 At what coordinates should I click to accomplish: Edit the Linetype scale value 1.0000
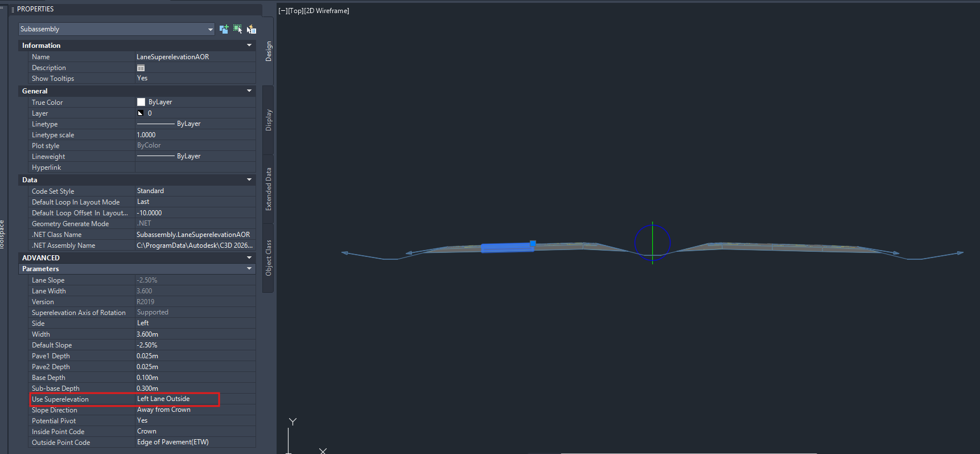tap(195, 134)
